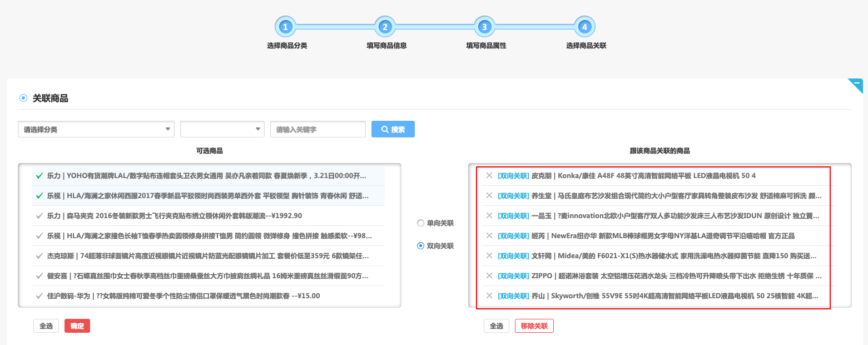Select linked row 姬芮 | NewEra纽亦华
This screenshot has width=868, height=345.
pyautogui.click(x=663, y=235)
